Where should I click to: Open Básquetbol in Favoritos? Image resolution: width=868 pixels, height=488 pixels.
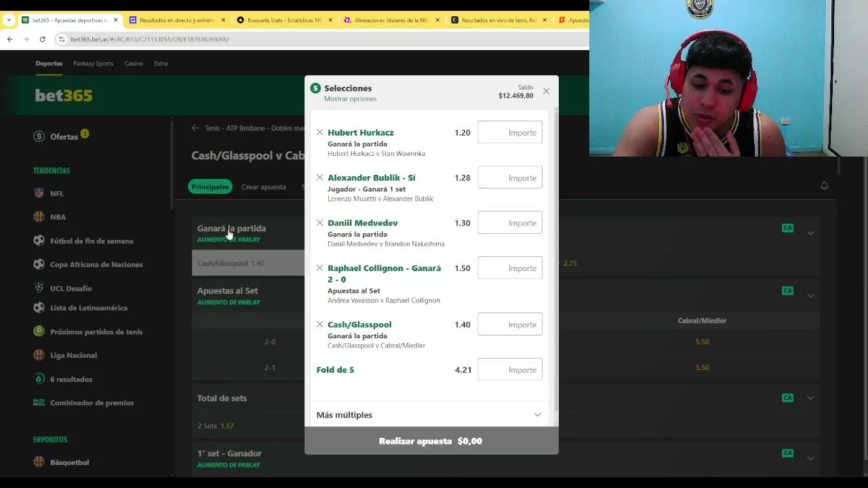(69, 462)
